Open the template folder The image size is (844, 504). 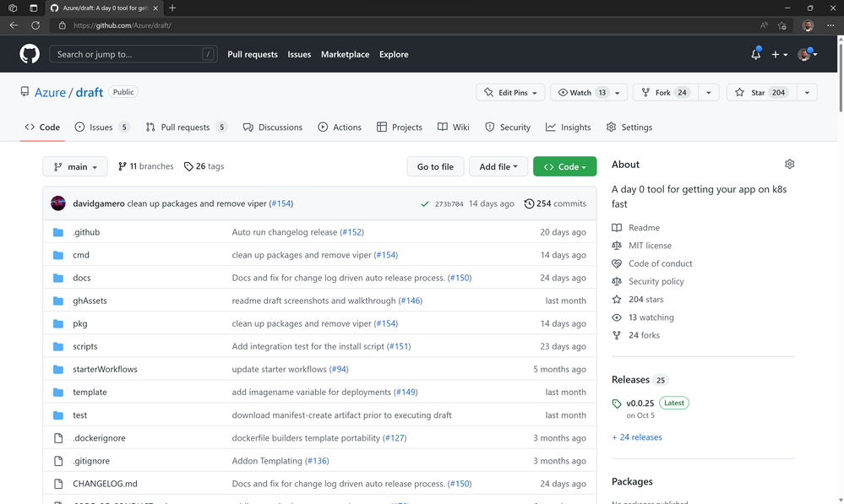(x=90, y=392)
